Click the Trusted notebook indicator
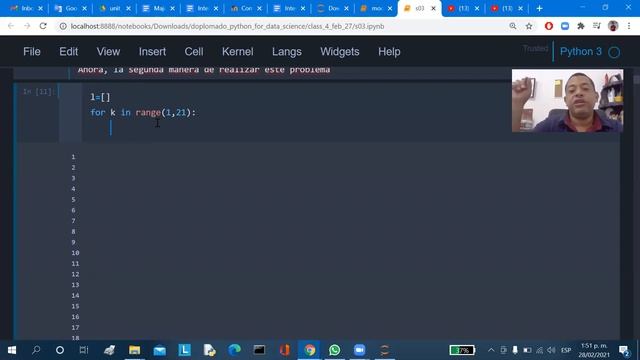This screenshot has width=640, height=360. point(536,49)
